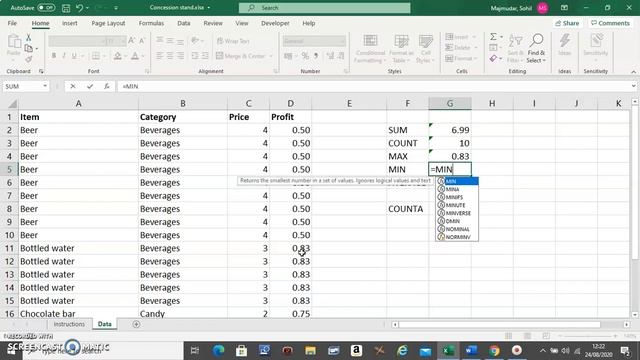The image size is (640, 360).
Task: Click the Insert Function fx icon
Action: pyautogui.click(x=107, y=86)
